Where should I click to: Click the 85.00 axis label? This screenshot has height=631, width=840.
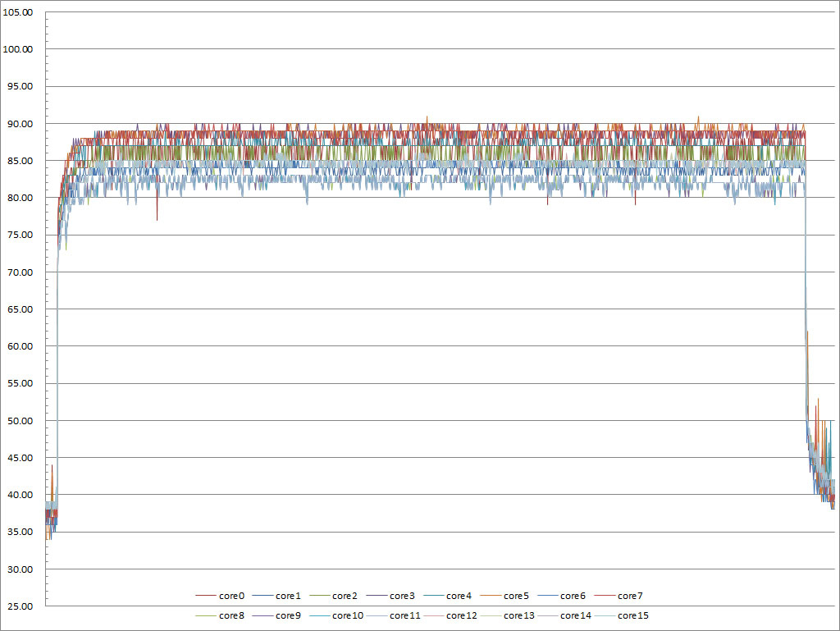[20, 161]
